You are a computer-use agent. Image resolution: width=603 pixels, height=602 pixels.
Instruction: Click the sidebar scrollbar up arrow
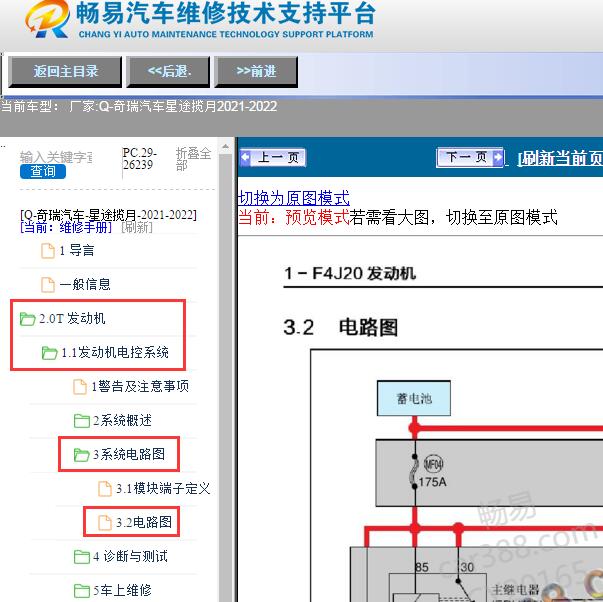click(225, 146)
